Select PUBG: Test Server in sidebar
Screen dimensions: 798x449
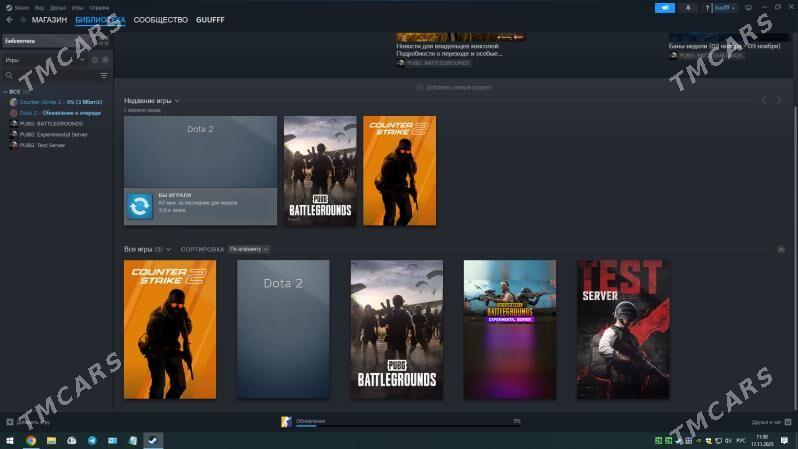coord(42,145)
